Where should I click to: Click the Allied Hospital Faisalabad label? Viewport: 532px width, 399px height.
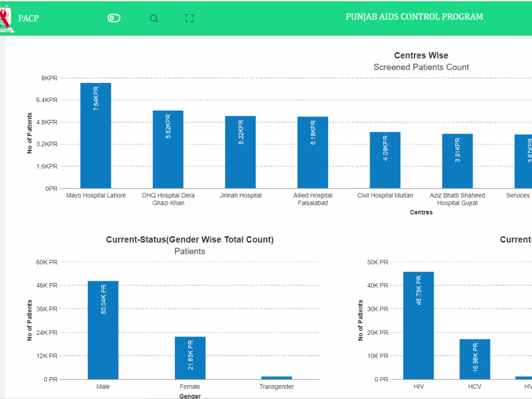[x=313, y=199]
